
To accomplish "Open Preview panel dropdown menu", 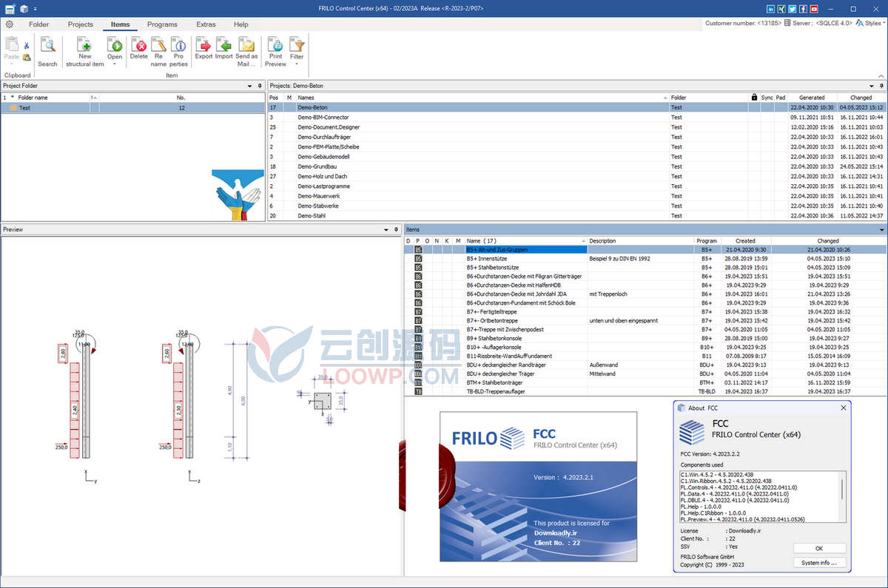I will coord(386,230).
